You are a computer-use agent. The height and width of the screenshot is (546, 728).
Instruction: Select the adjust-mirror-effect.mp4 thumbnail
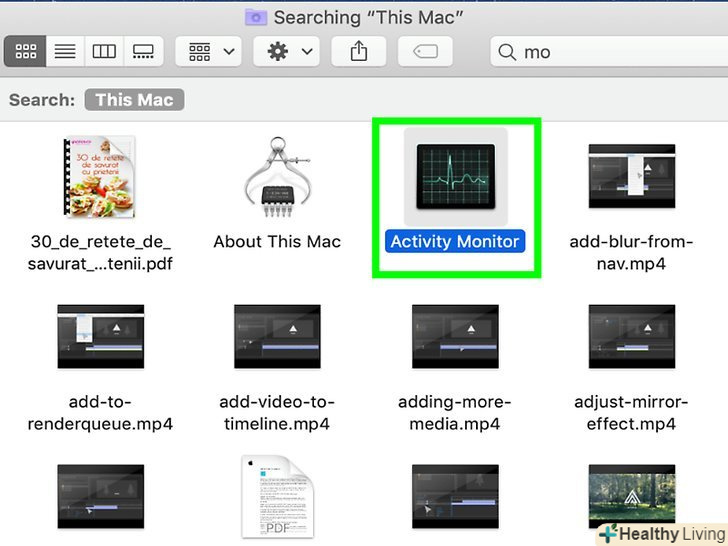click(632, 337)
